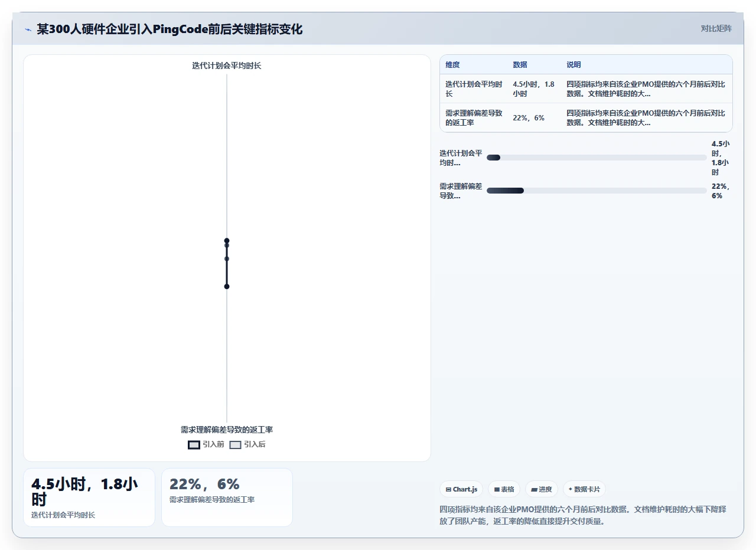Click description cell in 迭代计划会平均时长 row
The height and width of the screenshot is (550, 756).
[646, 89]
